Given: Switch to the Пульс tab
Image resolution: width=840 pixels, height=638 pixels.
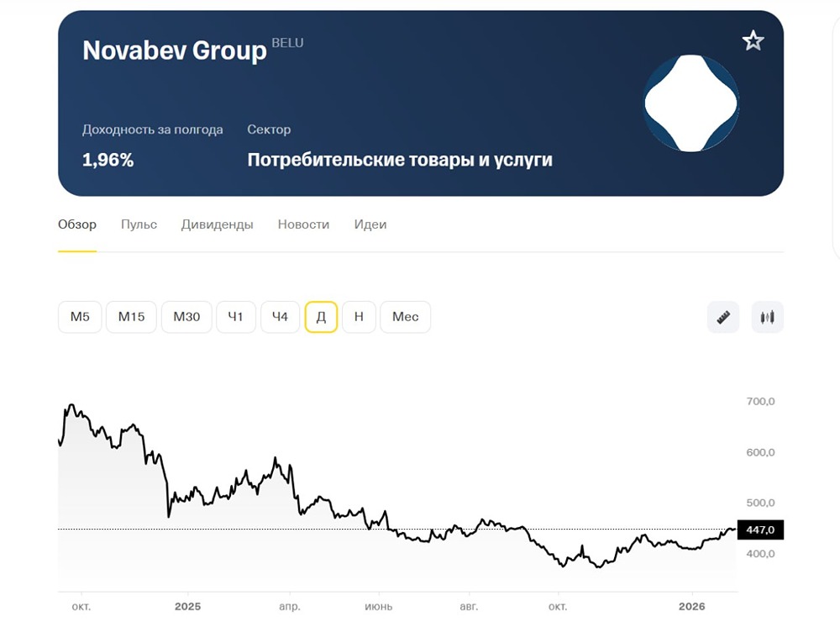Looking at the screenshot, I should tap(139, 224).
